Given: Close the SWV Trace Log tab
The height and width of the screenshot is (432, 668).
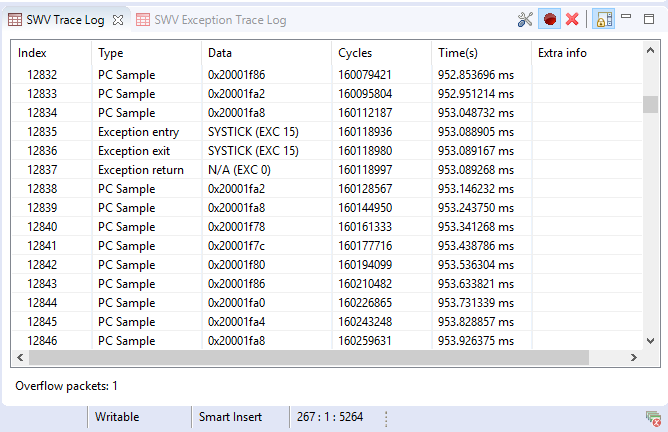Looking at the screenshot, I should (118, 19).
